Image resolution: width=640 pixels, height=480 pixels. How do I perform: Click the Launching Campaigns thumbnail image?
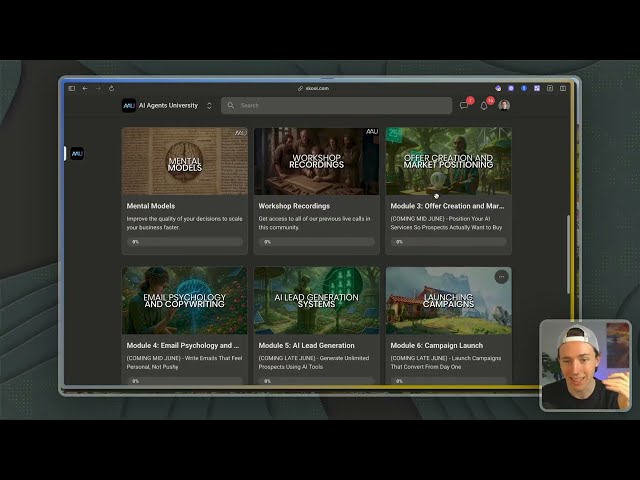click(x=448, y=299)
